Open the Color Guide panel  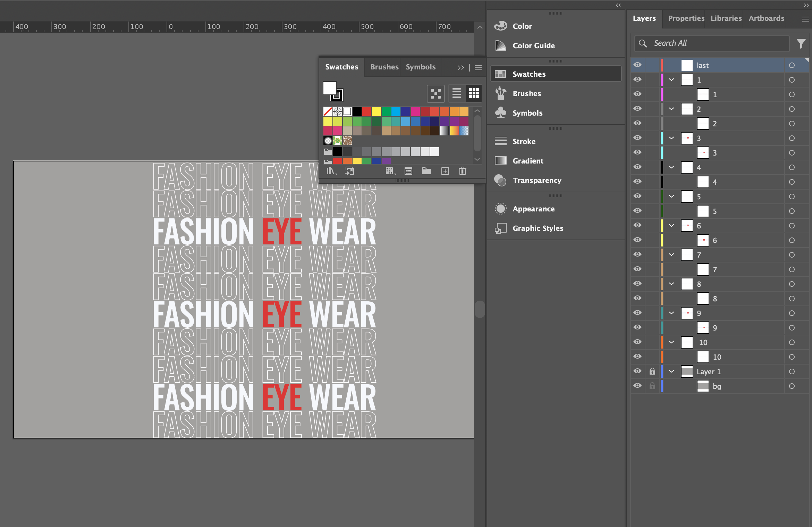[533, 45]
